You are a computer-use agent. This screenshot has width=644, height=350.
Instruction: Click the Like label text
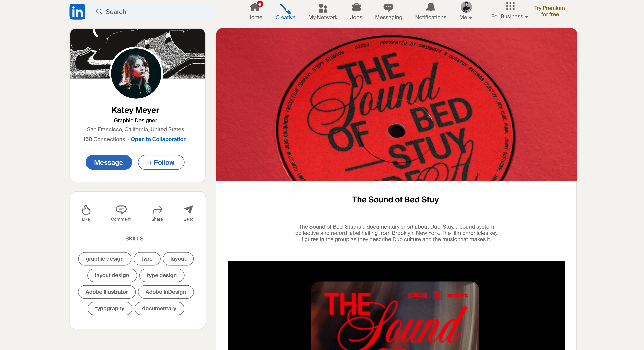[x=86, y=219]
